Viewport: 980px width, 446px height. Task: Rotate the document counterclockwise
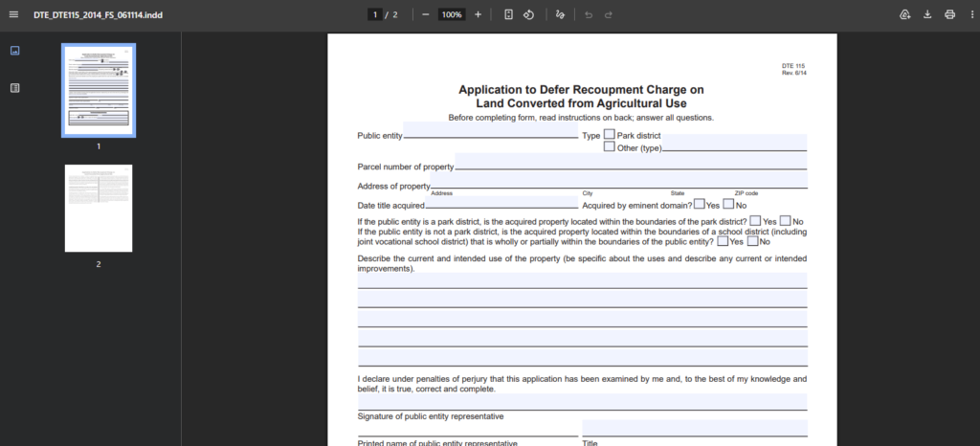tap(528, 14)
